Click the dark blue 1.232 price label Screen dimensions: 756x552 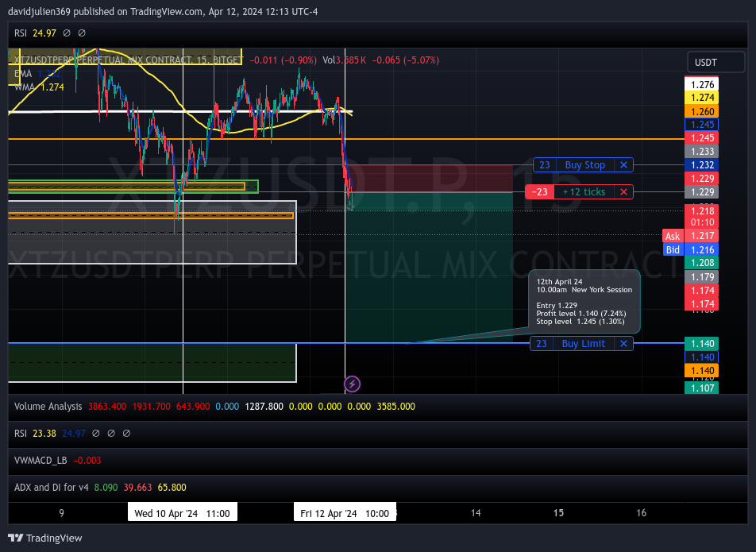[702, 165]
